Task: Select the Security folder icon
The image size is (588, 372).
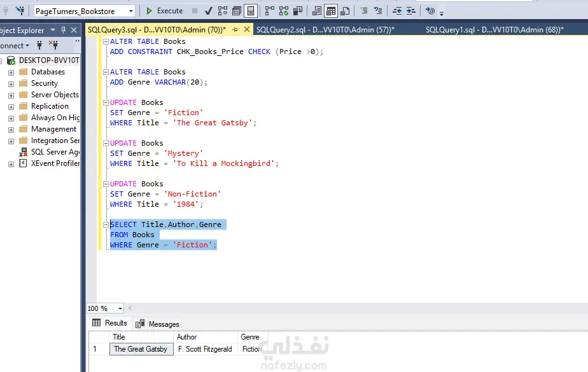Action: tap(24, 83)
